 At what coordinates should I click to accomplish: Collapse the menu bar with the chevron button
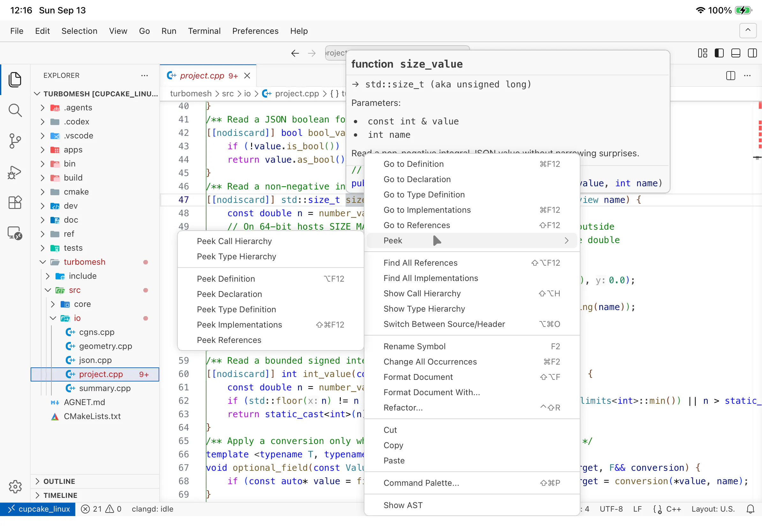click(748, 31)
